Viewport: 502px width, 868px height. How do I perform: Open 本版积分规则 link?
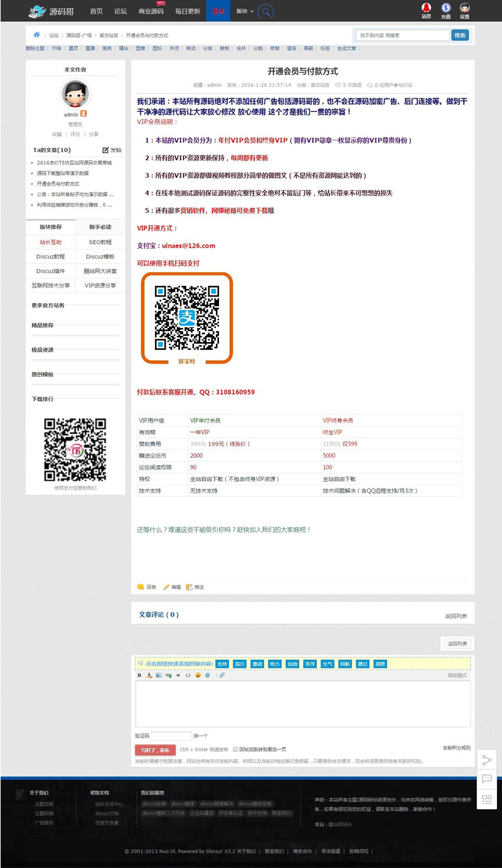[x=456, y=748]
